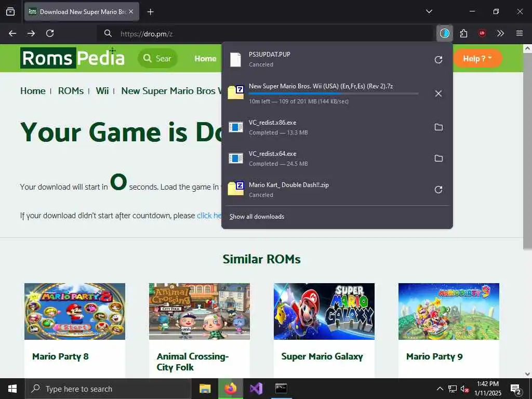Click the address bar search magnifier icon
Image resolution: width=532 pixels, height=399 pixels.
click(x=108, y=33)
